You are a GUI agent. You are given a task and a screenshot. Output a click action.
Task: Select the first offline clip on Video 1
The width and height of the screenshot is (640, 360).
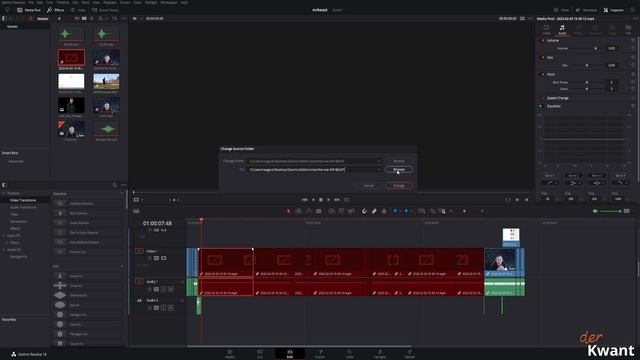point(226,262)
